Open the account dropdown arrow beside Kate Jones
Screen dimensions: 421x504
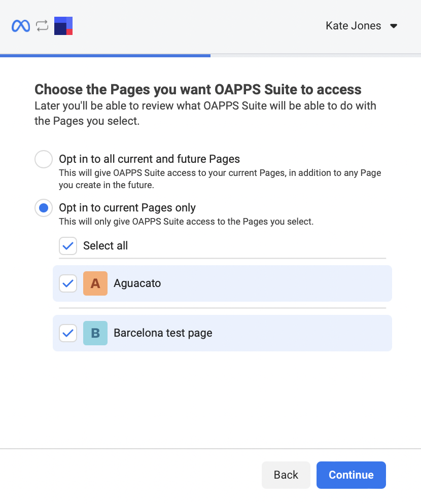[x=394, y=26]
